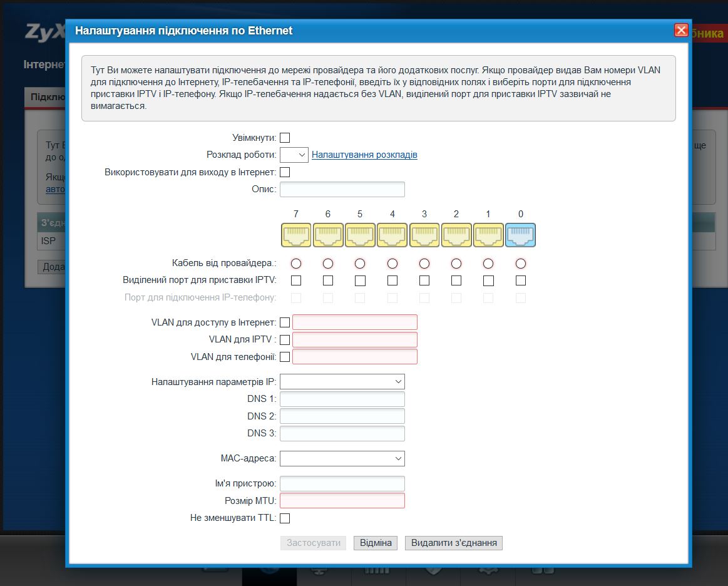Click the yellow Ethernet port 5 icon
Viewport: 728px width, 586px height.
361,235
